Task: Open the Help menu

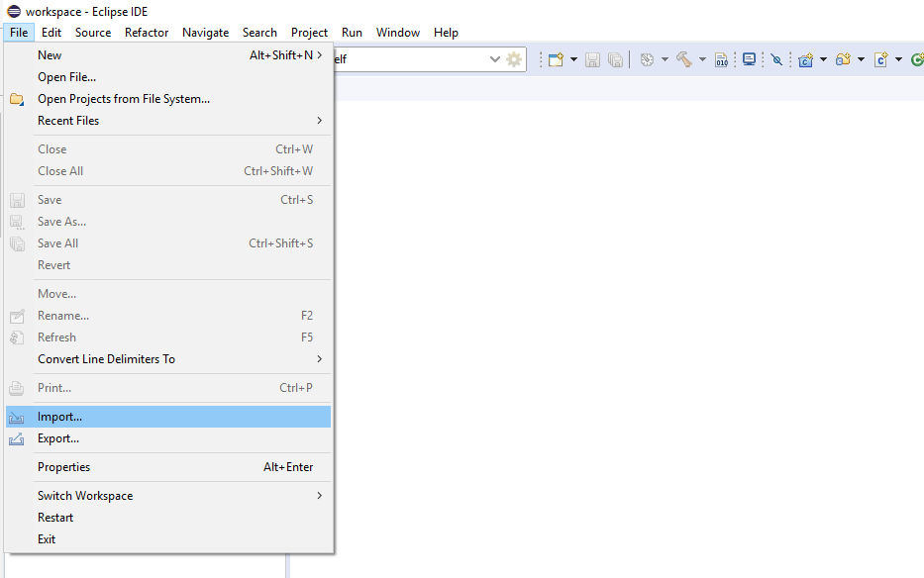Action: pos(446,33)
